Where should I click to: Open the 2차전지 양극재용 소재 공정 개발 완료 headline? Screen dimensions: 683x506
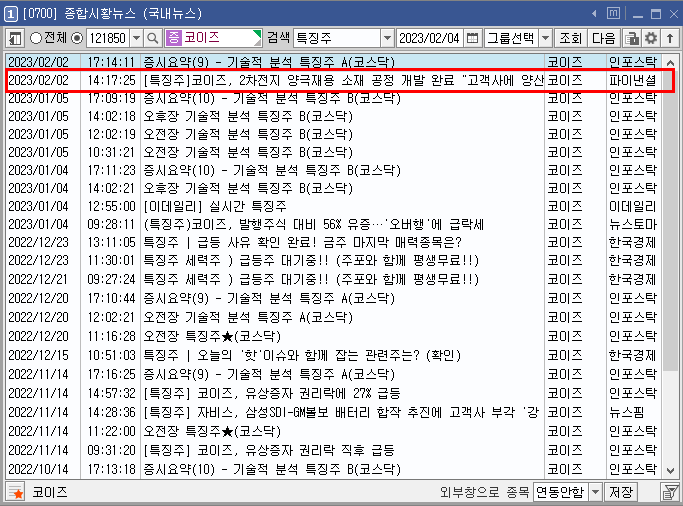tap(344, 81)
